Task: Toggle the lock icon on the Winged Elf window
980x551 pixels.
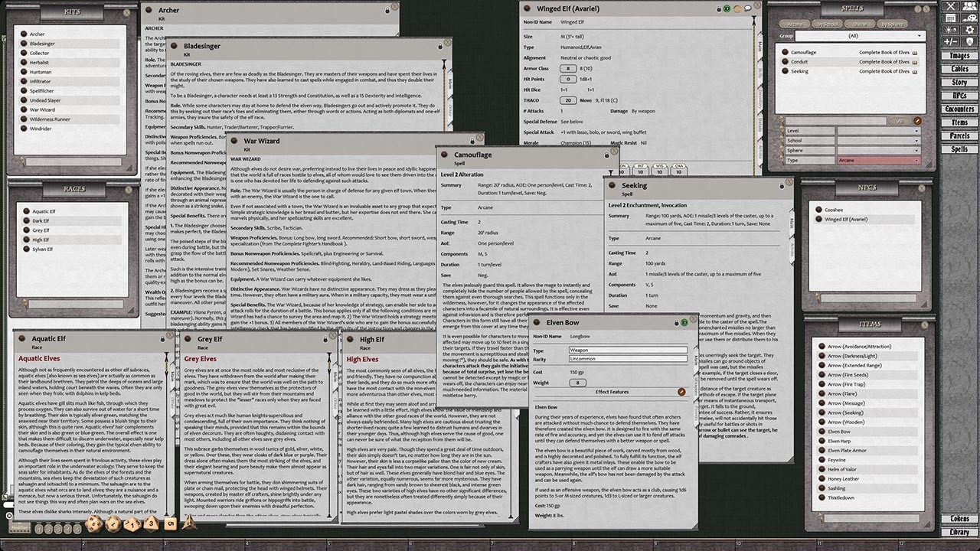Action: click(x=720, y=8)
